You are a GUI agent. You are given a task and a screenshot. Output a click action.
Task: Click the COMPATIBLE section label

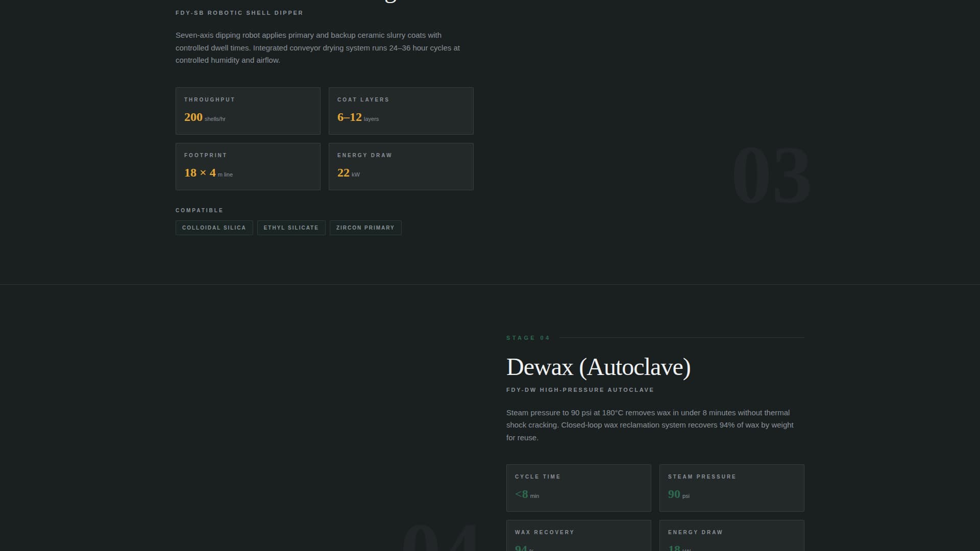pos(199,210)
